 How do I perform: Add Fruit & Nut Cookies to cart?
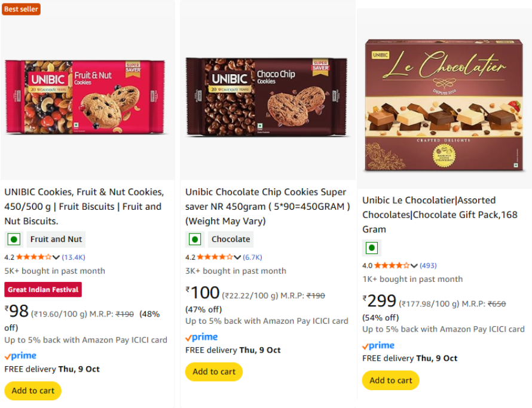[33, 391]
